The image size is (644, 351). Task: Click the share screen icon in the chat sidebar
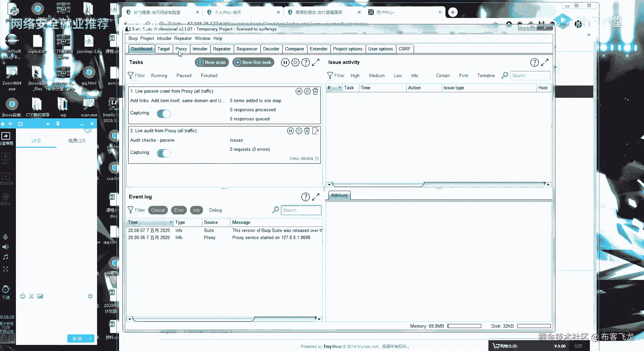[6, 136]
